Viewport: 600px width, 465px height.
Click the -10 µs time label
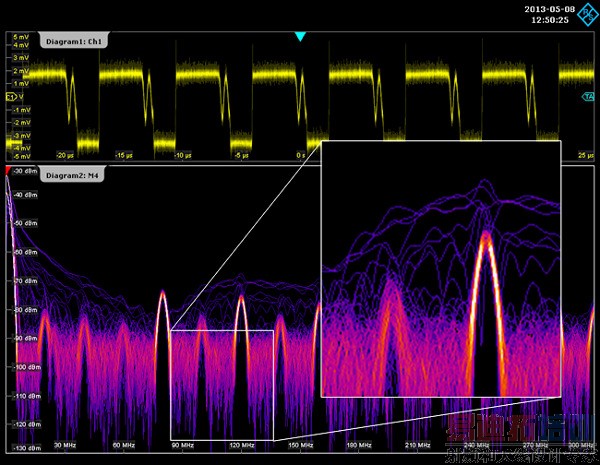(x=183, y=155)
